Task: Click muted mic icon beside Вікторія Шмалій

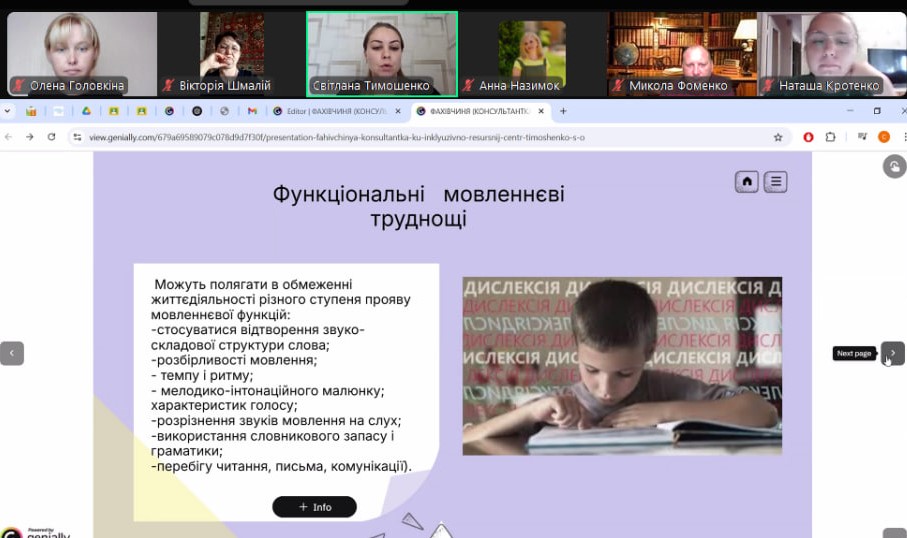Action: 168,86
